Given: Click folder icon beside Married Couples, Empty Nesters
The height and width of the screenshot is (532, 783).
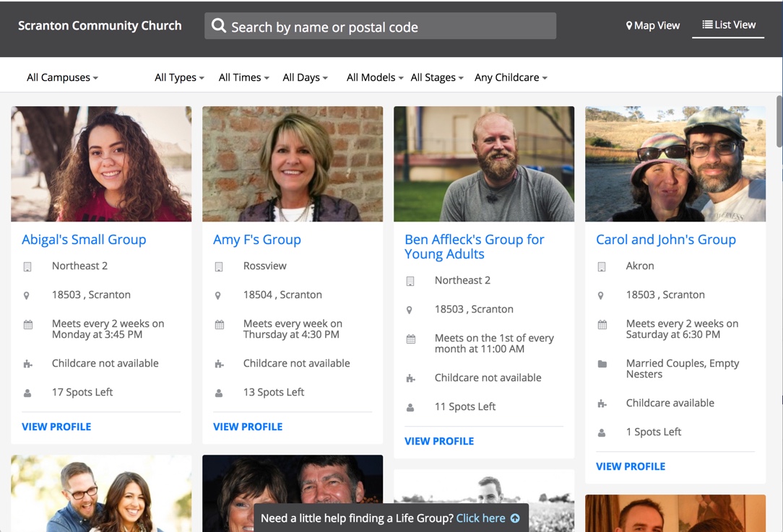Looking at the screenshot, I should pos(602,364).
